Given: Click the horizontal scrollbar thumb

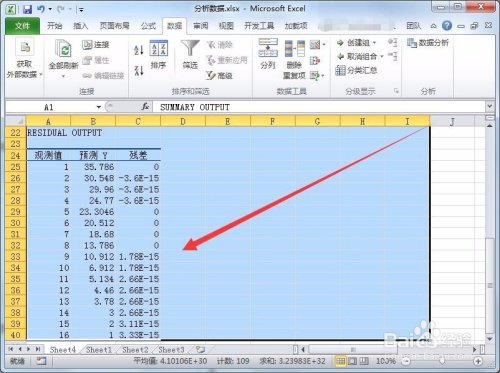Looking at the screenshot, I should point(353,349).
